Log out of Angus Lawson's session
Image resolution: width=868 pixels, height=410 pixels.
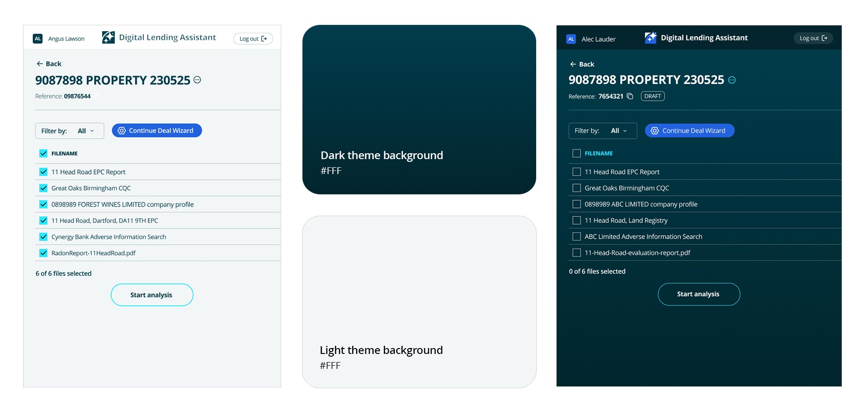253,39
